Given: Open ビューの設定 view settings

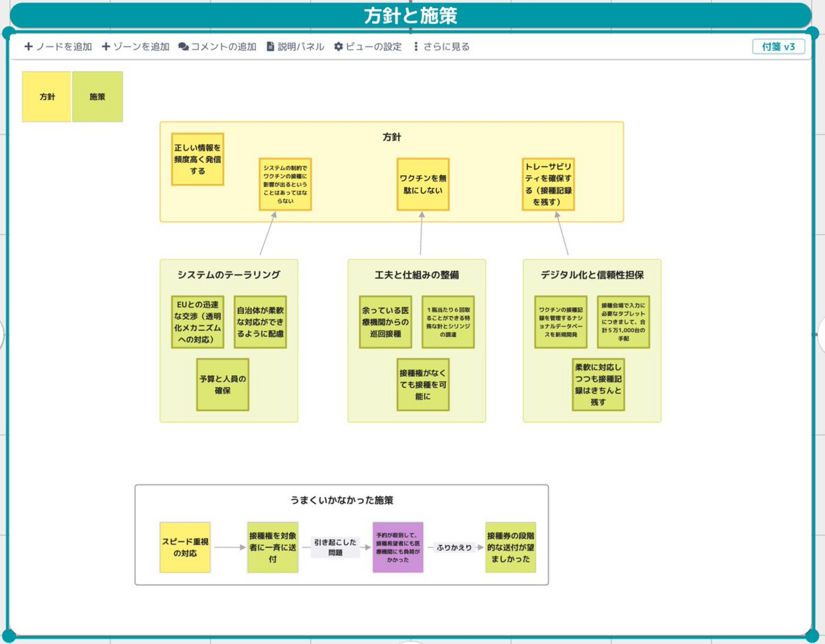Looking at the screenshot, I should pyautogui.click(x=368, y=46).
